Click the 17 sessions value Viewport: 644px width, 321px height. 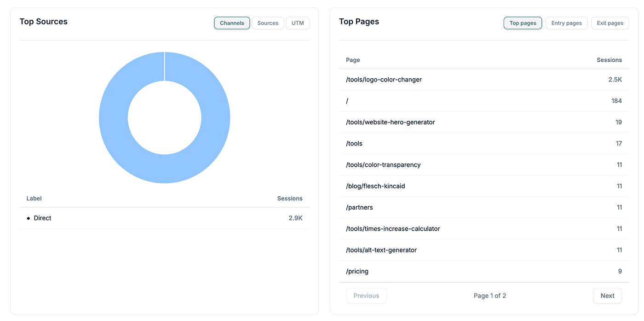(619, 143)
